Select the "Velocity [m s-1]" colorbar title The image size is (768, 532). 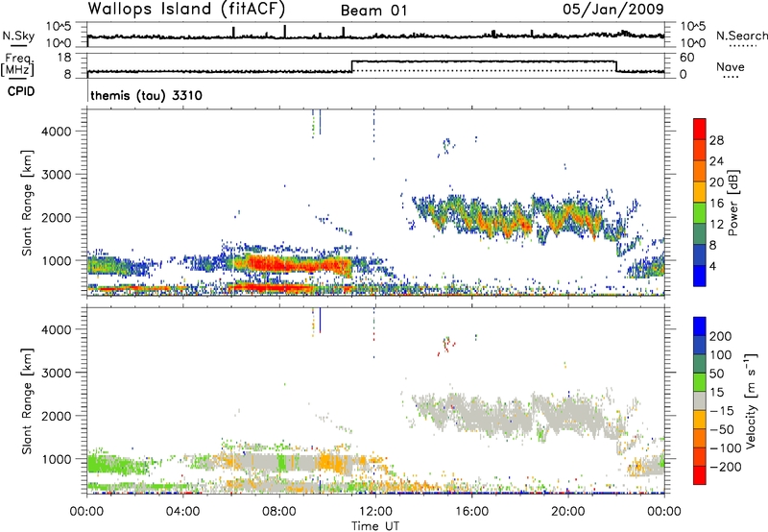click(752, 400)
